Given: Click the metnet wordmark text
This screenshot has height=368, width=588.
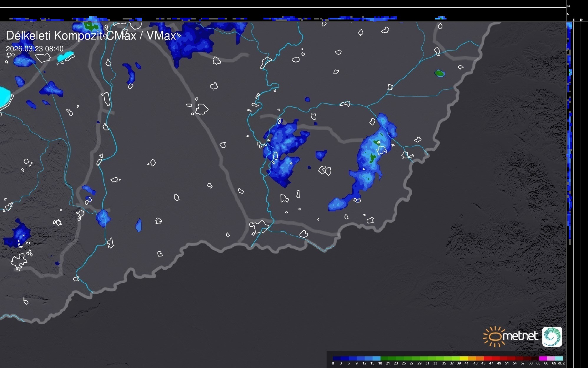Looking at the screenshot, I should (520, 336).
